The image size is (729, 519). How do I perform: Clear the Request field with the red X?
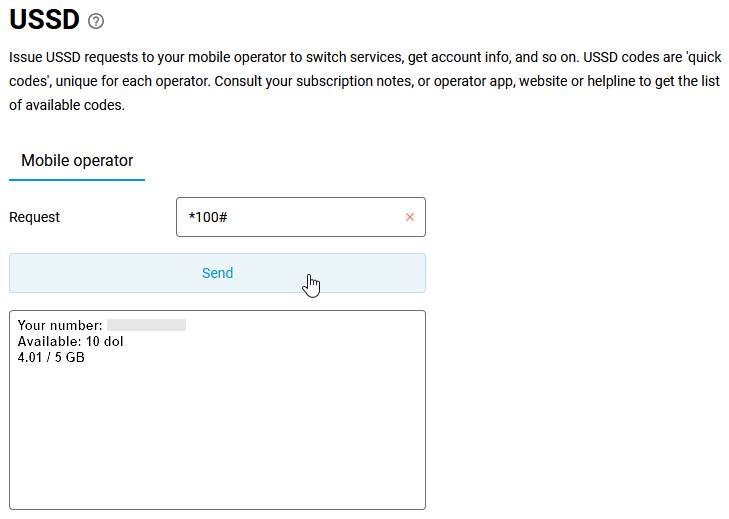pos(410,217)
